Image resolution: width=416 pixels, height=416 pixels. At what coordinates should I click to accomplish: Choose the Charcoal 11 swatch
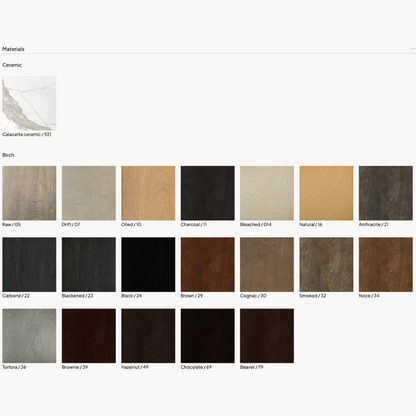(x=208, y=193)
